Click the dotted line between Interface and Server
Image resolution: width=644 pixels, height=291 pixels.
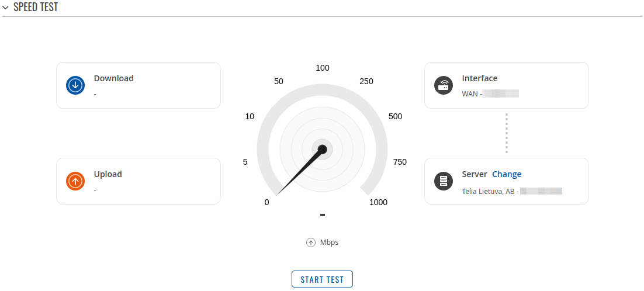(507, 133)
